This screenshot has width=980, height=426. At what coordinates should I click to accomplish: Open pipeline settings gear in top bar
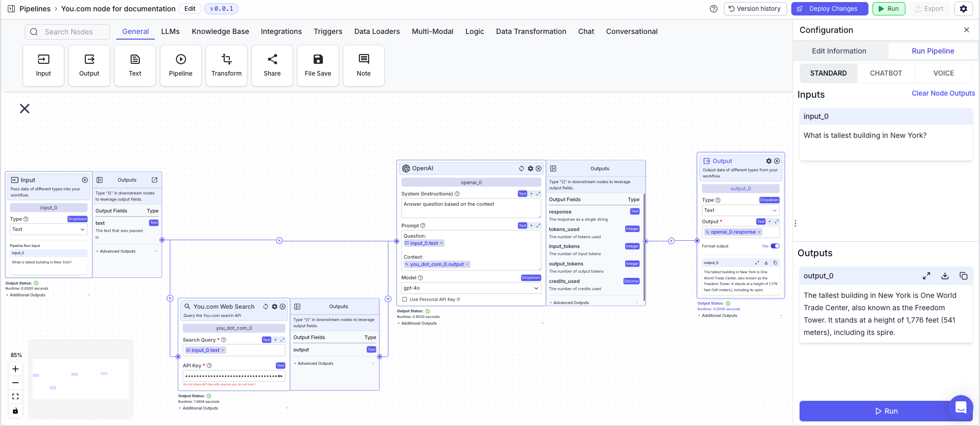[x=964, y=9]
